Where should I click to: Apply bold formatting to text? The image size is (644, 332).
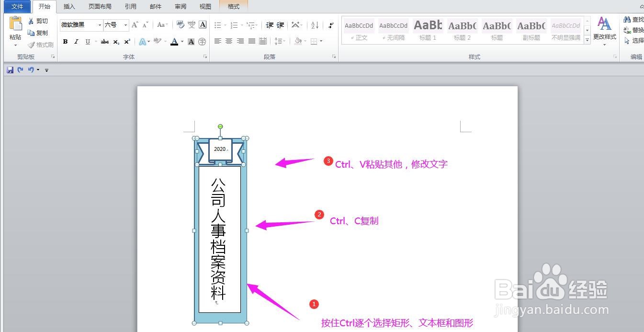pyautogui.click(x=65, y=42)
